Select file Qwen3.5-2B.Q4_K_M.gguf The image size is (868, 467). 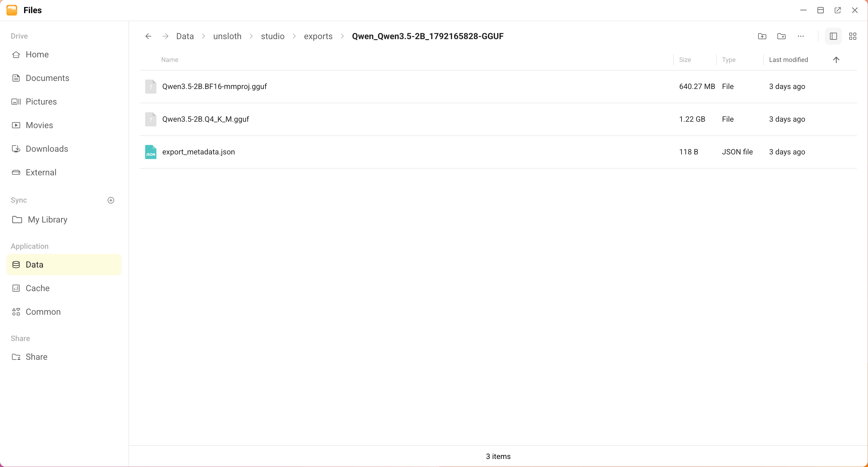pyautogui.click(x=498, y=119)
